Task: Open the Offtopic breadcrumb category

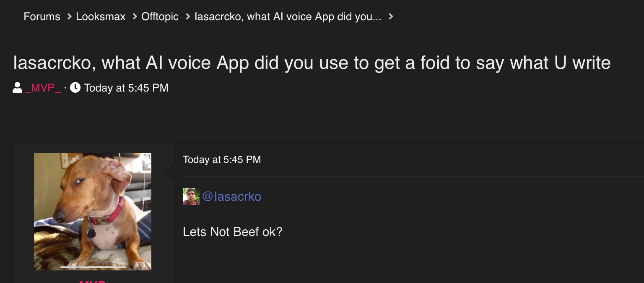Action: pyautogui.click(x=160, y=16)
